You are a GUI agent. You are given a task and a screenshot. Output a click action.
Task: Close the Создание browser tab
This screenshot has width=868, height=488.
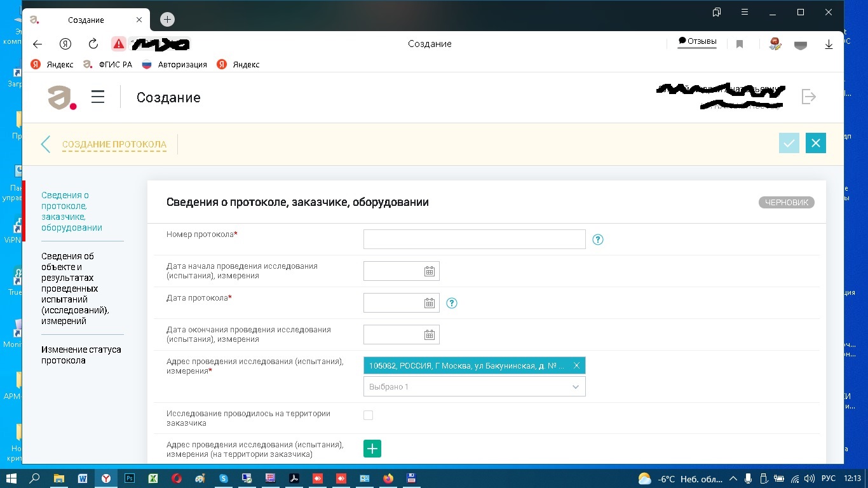[x=139, y=20]
